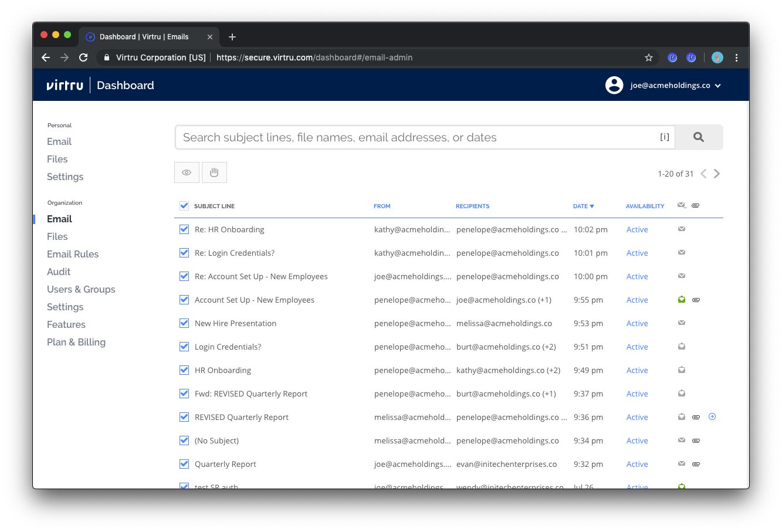Uncheck Fwd: REVISED Quarterly Report checkbox
The image size is (782, 532).
(184, 394)
